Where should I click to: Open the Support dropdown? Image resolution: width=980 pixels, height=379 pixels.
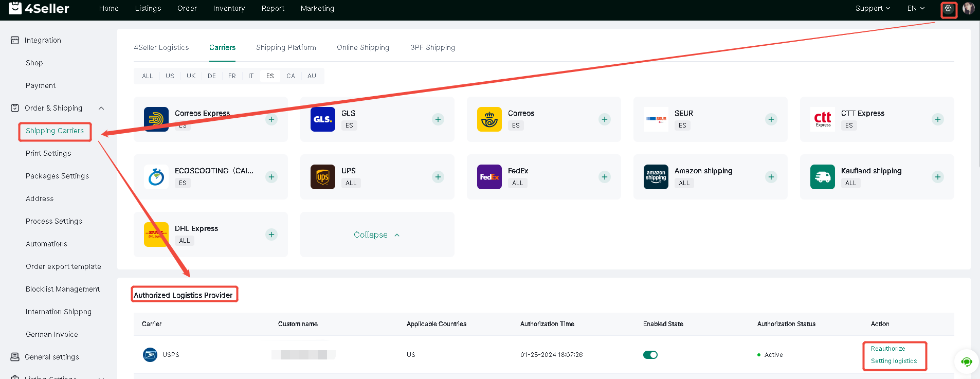(873, 8)
